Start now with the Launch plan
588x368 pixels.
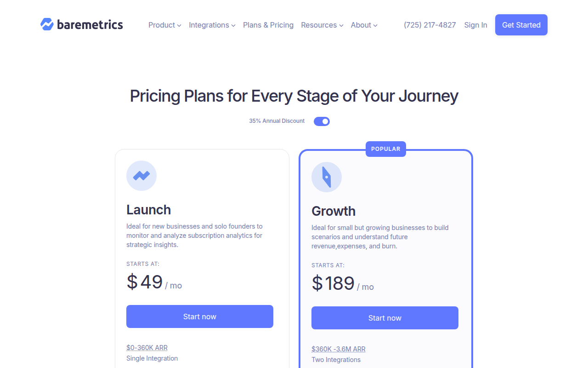pyautogui.click(x=200, y=316)
